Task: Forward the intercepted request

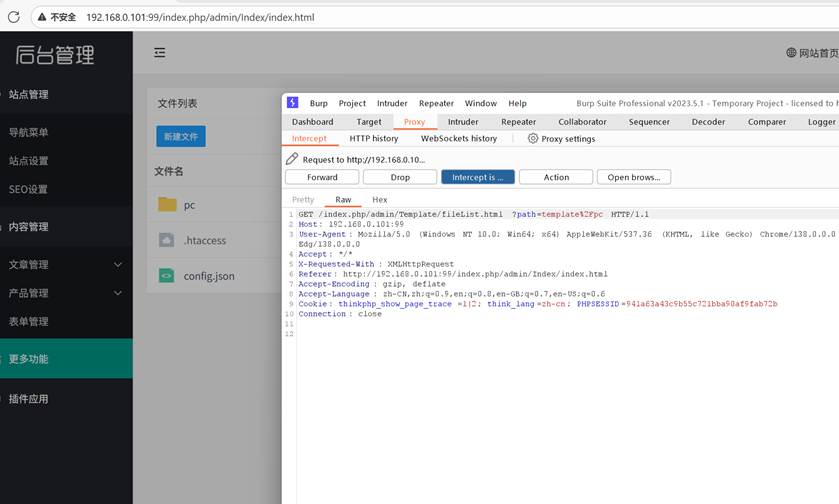Action: (322, 177)
